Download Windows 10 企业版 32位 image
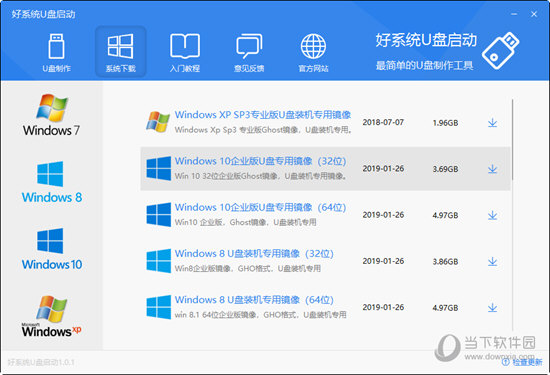This screenshot has height=375, width=550. click(492, 169)
